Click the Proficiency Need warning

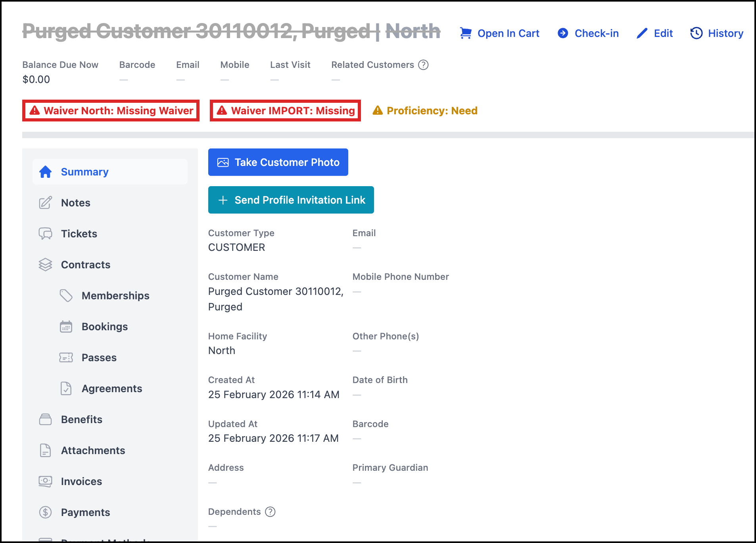pyautogui.click(x=425, y=111)
